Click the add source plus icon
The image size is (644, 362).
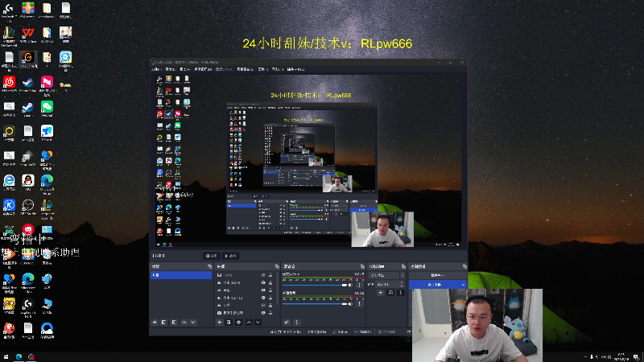[x=219, y=323]
